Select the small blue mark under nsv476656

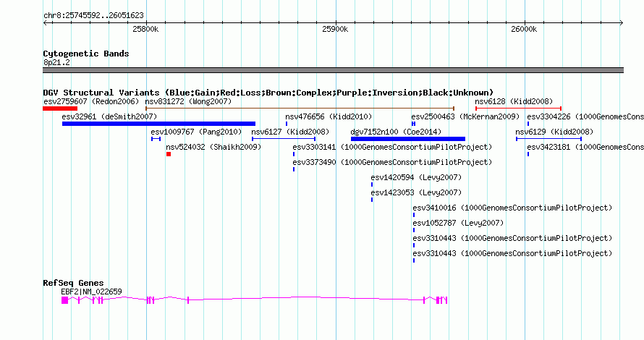tap(287, 124)
